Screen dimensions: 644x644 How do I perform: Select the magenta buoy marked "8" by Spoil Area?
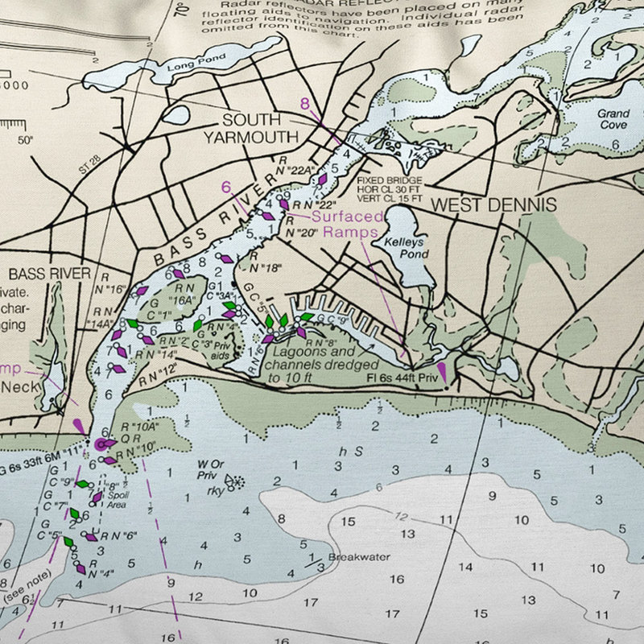[97, 497]
